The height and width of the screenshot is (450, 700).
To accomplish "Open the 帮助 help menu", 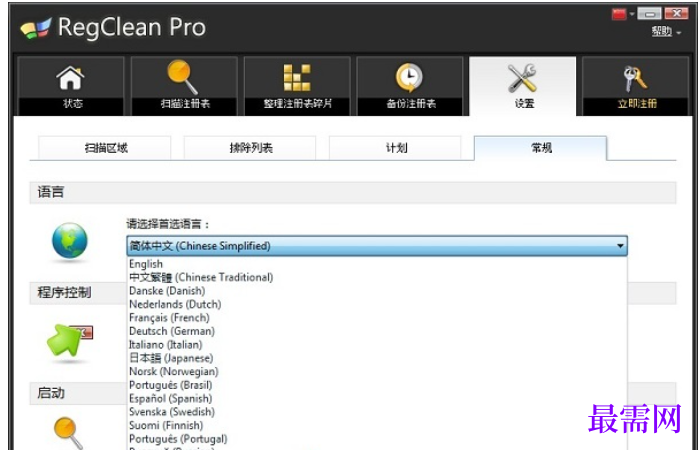I will 666,31.
